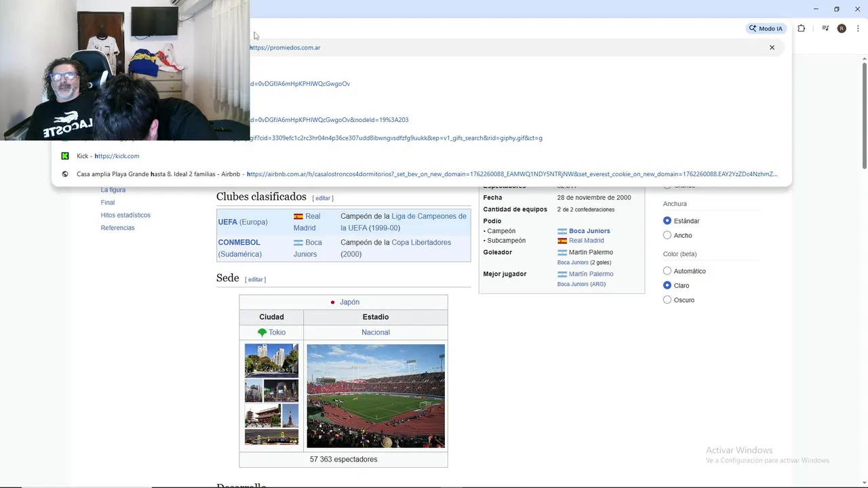
Task: Edit the Clubes clasificados section
Action: [x=323, y=199]
